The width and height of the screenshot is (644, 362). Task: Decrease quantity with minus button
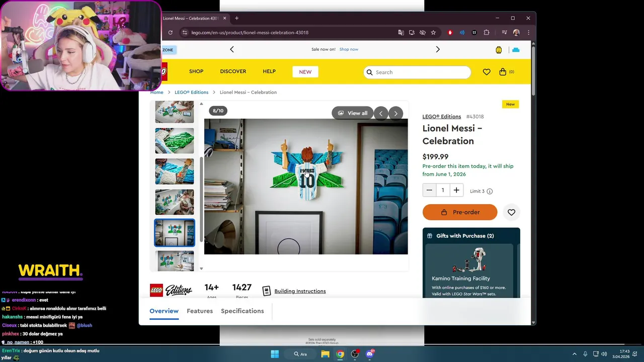pyautogui.click(x=429, y=190)
